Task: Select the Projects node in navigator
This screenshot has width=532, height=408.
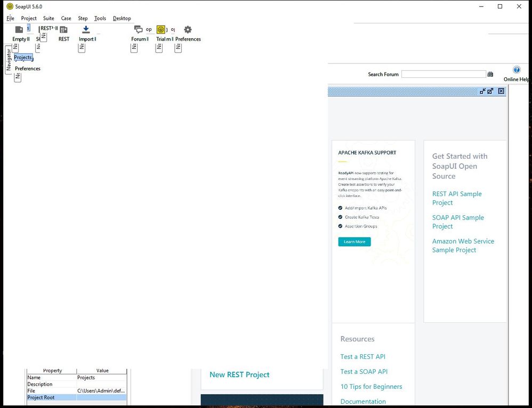Action: point(23,58)
